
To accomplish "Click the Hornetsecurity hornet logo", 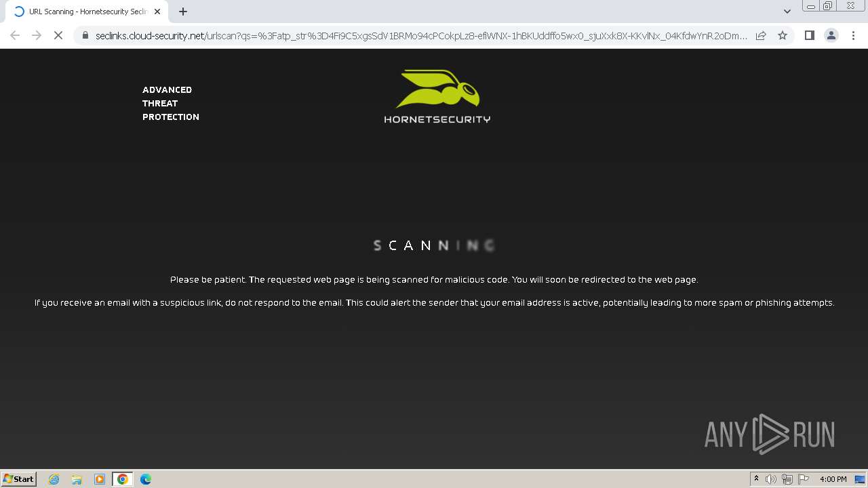I will point(437,96).
